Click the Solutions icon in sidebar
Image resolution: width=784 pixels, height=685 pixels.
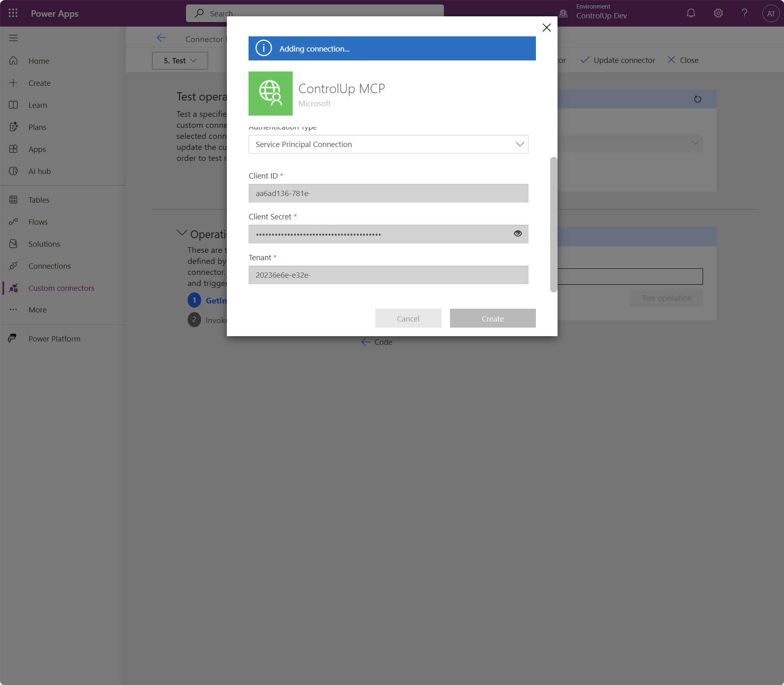pyautogui.click(x=13, y=244)
